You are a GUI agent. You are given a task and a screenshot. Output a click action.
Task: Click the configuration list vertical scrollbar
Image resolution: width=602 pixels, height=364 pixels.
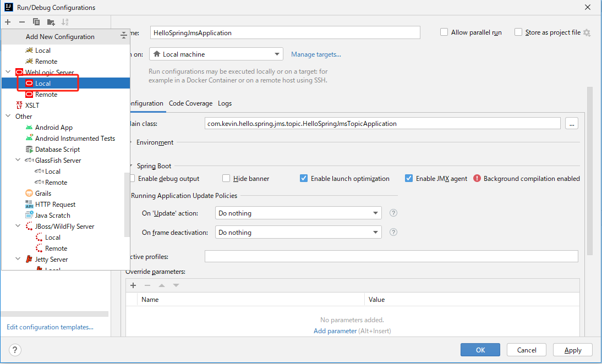pos(127,205)
